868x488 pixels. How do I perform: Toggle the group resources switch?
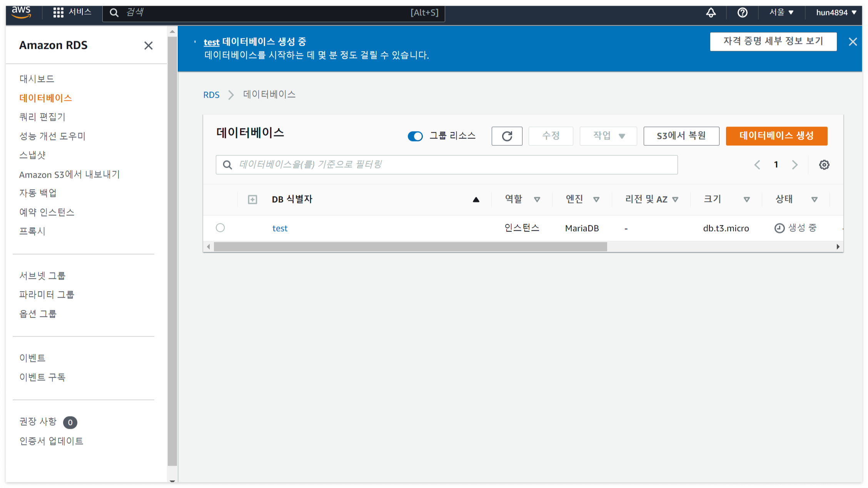(x=415, y=136)
